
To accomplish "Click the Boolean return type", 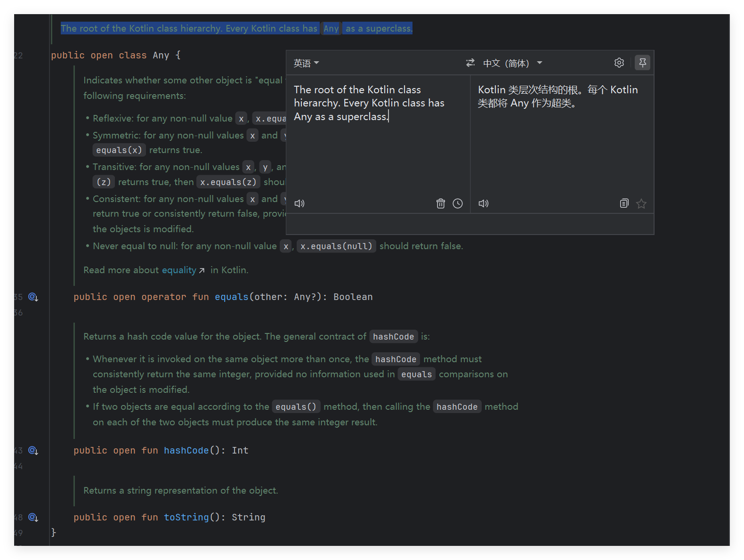I will coord(353,297).
